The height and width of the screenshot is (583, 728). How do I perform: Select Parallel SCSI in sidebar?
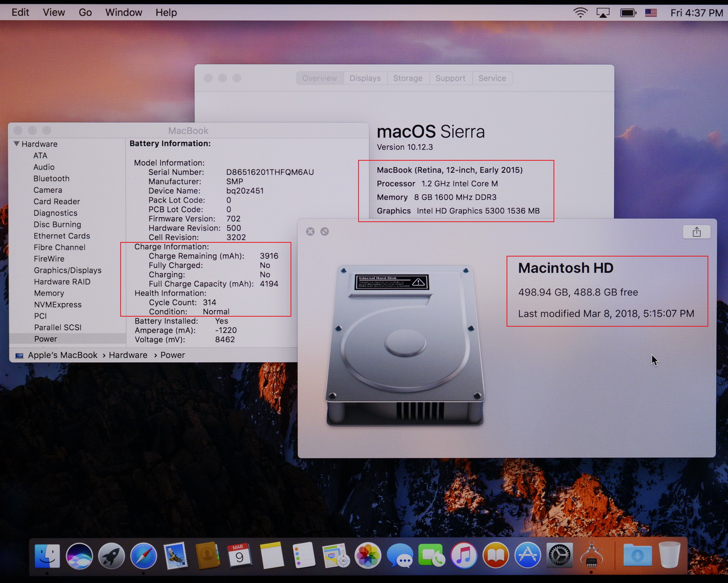coord(57,327)
